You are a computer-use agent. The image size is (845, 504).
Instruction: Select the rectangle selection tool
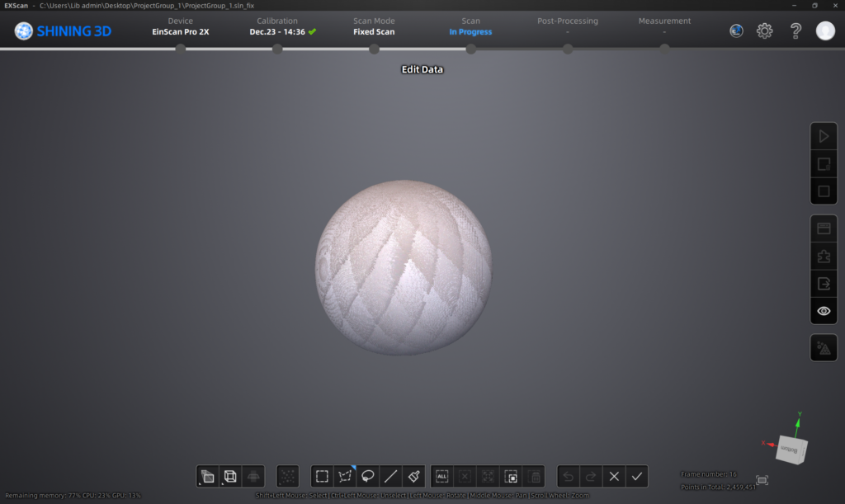tap(322, 476)
